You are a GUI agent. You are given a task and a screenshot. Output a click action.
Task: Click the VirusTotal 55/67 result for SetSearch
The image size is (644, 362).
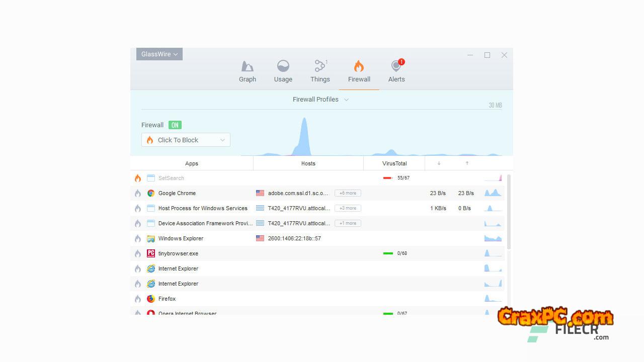(403, 178)
